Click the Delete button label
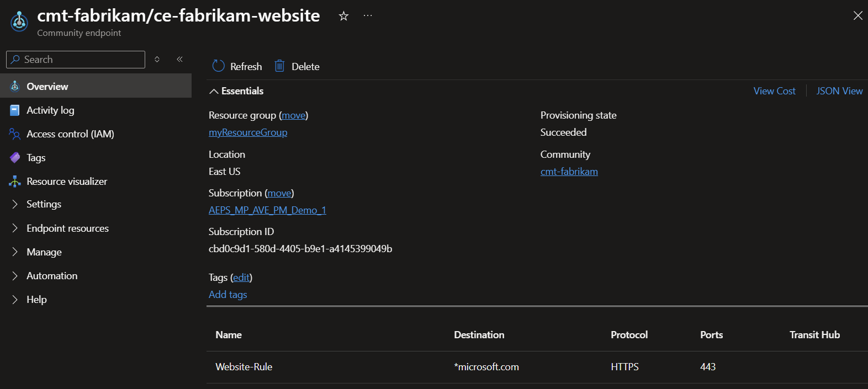Image resolution: width=868 pixels, height=389 pixels. (x=305, y=67)
